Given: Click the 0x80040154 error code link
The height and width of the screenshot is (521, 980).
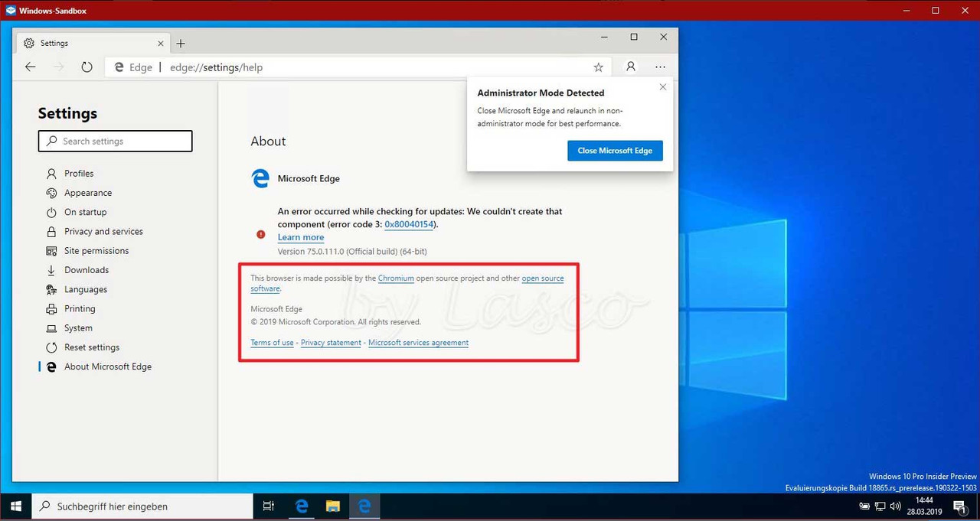Looking at the screenshot, I should [409, 225].
